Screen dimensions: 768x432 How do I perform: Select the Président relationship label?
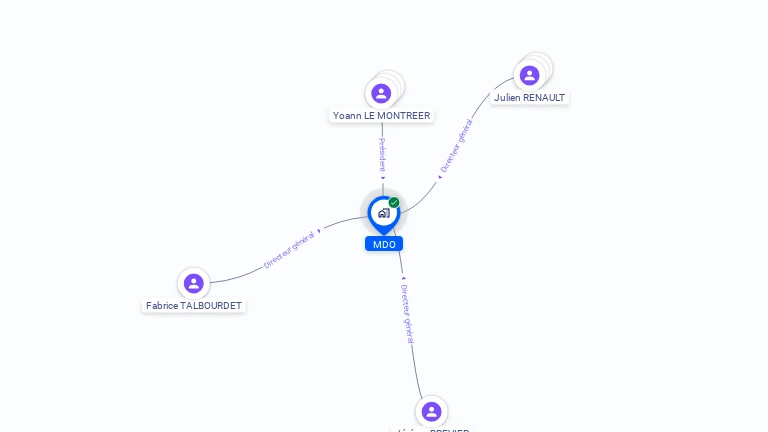[x=383, y=154]
